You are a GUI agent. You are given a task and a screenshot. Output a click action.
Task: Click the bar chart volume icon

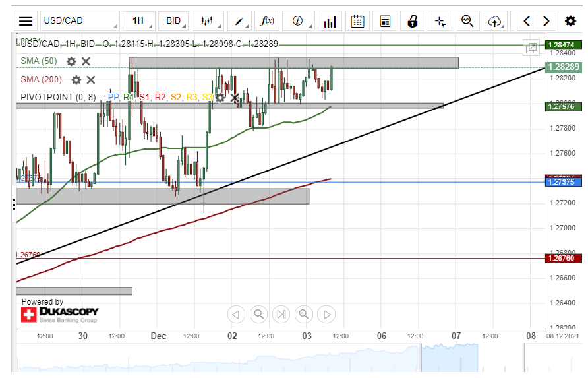[330, 21]
